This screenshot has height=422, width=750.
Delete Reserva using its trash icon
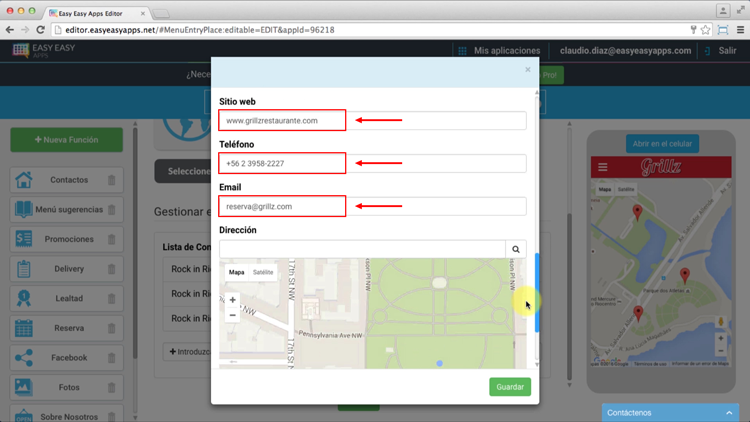tap(111, 328)
